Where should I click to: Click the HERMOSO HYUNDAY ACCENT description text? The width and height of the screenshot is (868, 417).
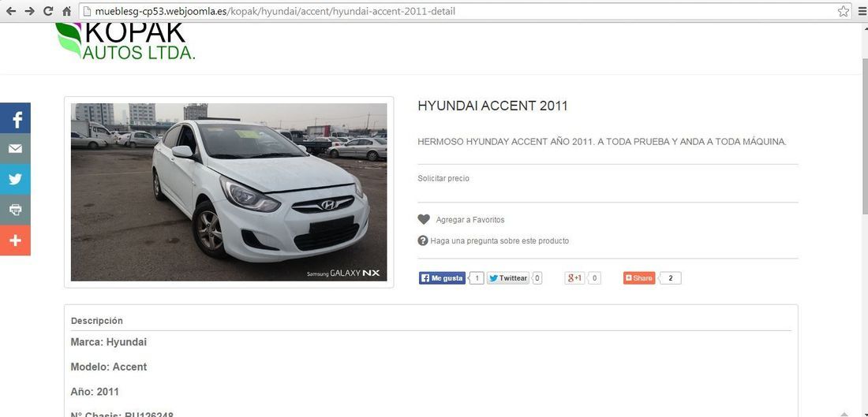coord(602,142)
